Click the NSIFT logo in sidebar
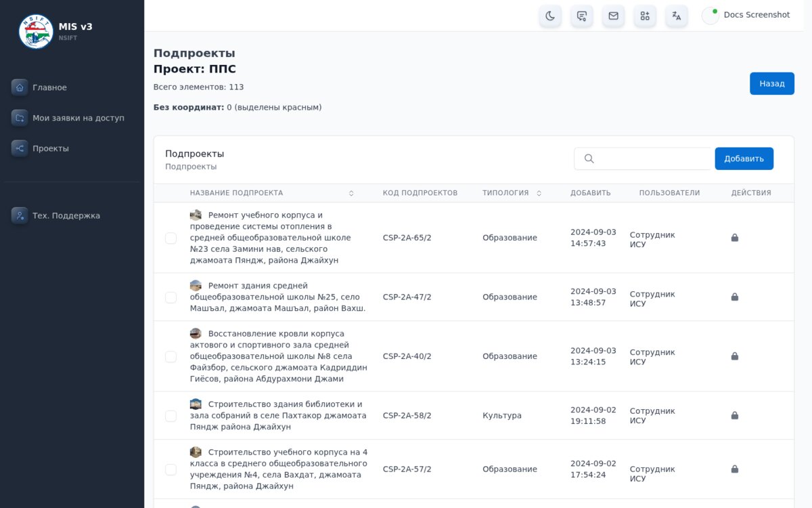The width and height of the screenshot is (812, 508). 36,31
